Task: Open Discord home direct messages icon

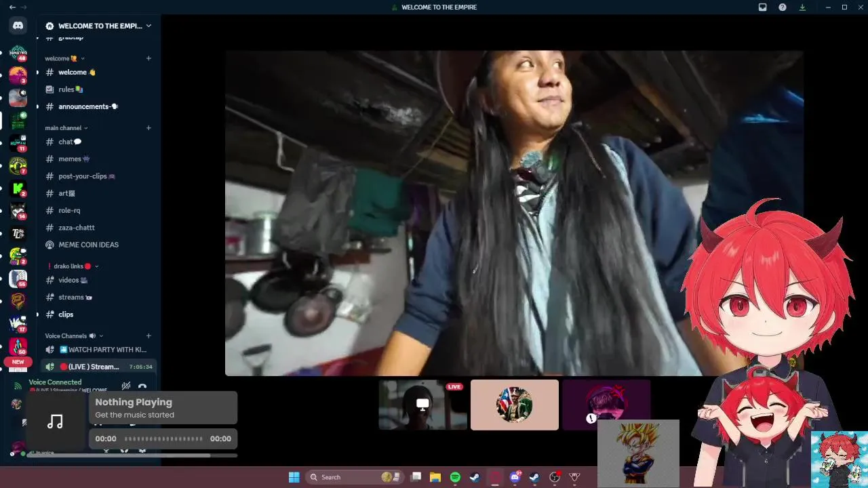Action: click(x=18, y=26)
